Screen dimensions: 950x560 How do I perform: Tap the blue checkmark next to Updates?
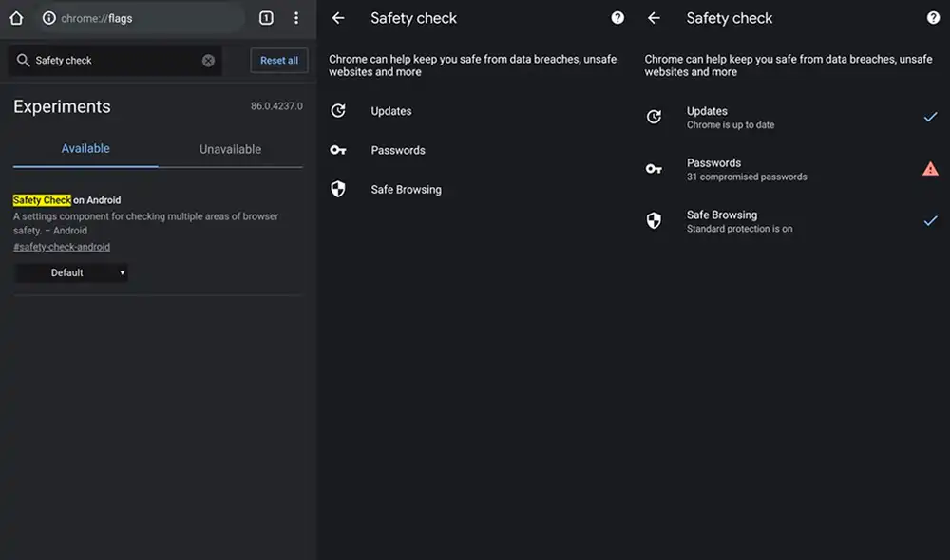pos(930,117)
